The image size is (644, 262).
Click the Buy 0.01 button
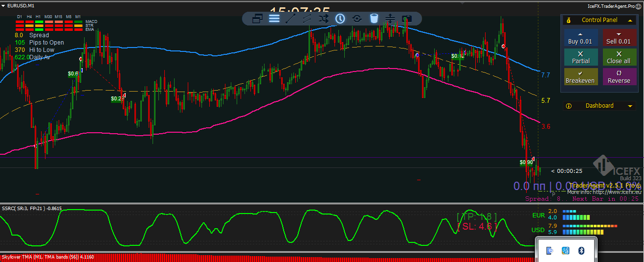[580, 38]
